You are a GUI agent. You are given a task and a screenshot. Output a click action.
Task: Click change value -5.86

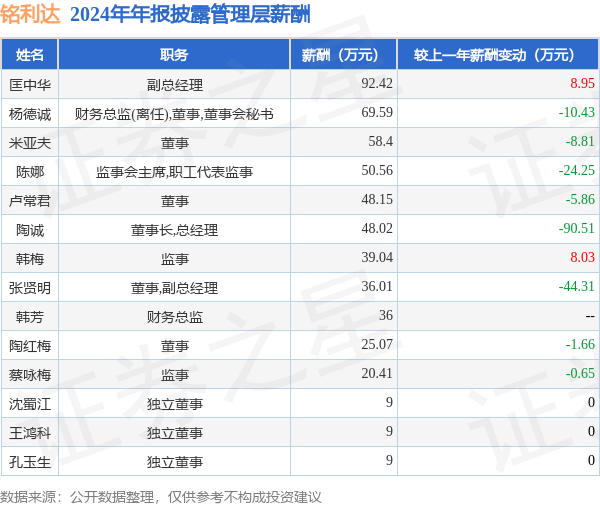(580, 199)
